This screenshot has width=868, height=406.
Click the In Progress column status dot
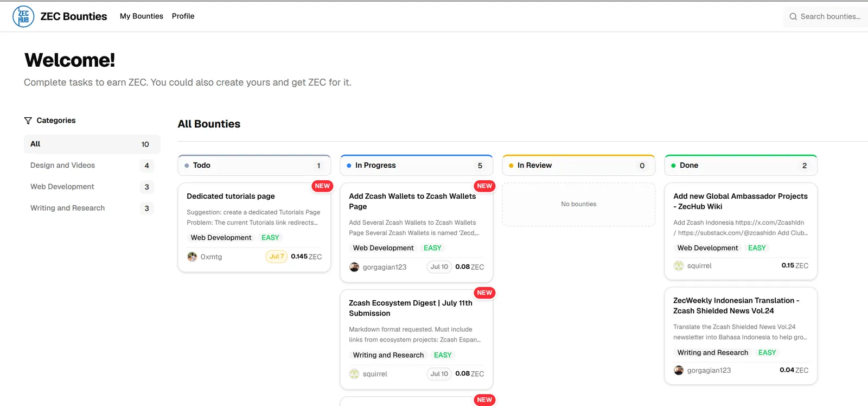(x=349, y=166)
